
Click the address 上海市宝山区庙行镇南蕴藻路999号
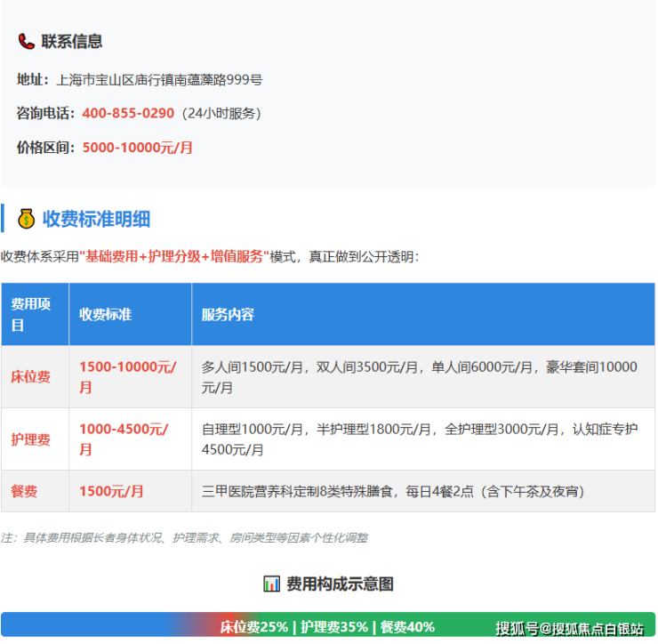point(159,80)
